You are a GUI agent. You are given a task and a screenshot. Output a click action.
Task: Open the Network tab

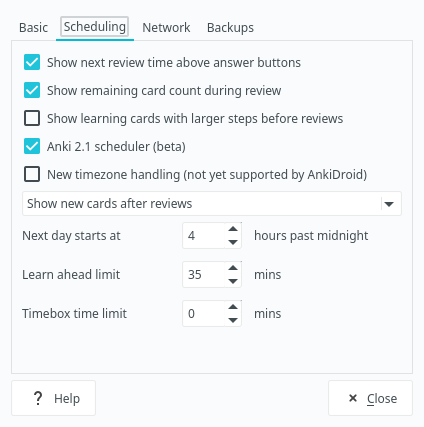click(166, 28)
